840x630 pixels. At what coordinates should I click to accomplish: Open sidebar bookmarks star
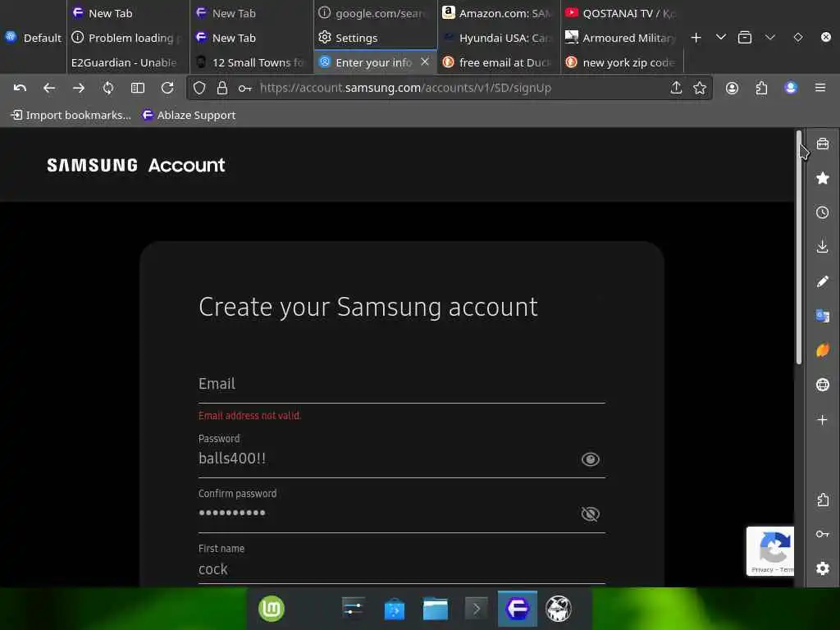(823, 178)
